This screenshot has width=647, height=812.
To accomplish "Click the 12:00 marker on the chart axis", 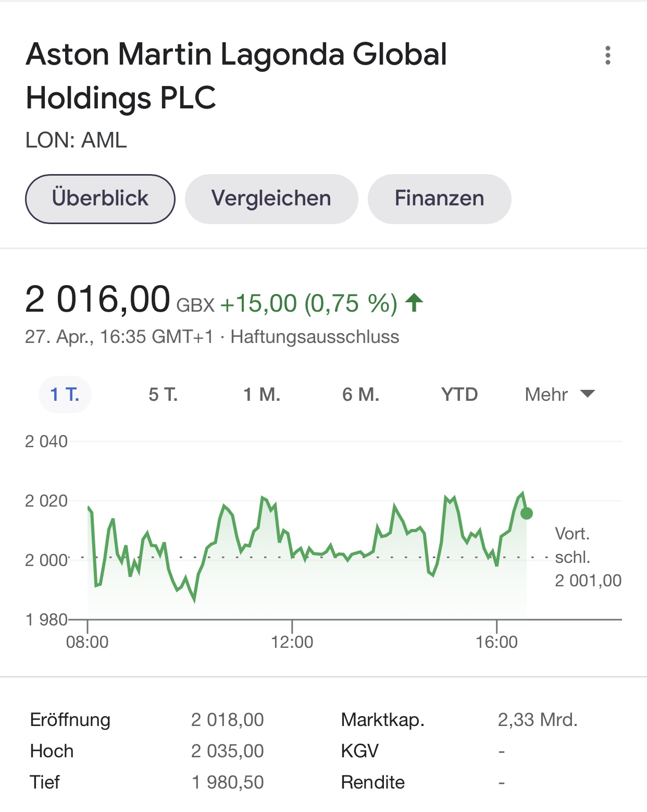I will click(292, 642).
